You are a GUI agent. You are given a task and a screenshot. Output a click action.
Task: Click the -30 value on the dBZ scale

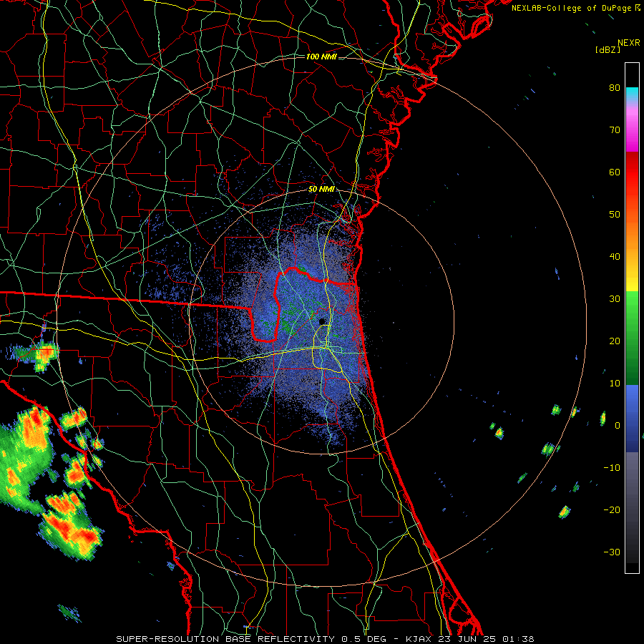click(612, 552)
